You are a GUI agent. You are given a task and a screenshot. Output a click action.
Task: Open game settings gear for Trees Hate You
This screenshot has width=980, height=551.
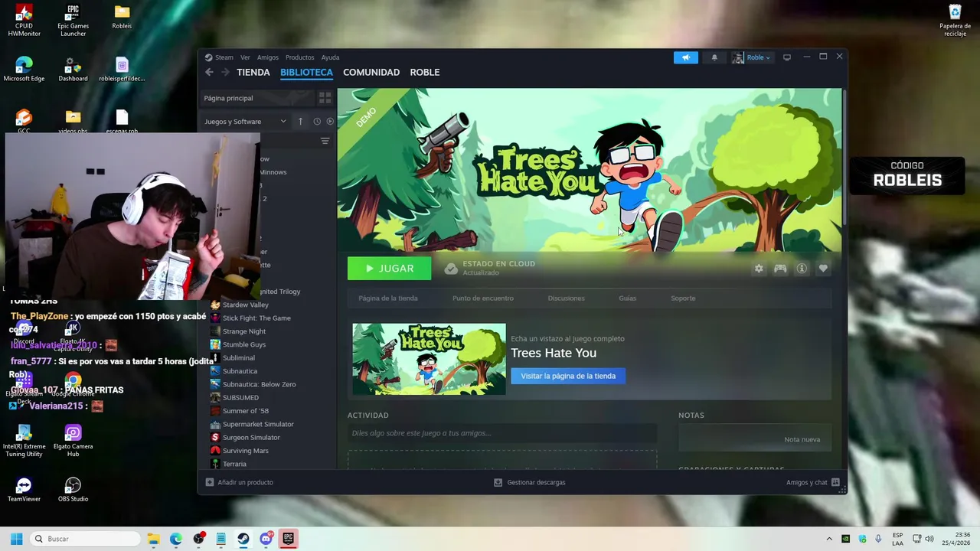pos(759,269)
